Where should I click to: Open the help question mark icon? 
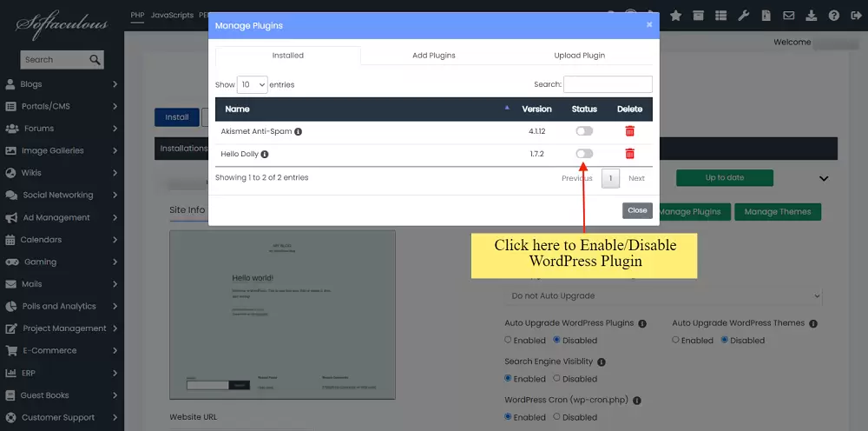pyautogui.click(x=834, y=16)
